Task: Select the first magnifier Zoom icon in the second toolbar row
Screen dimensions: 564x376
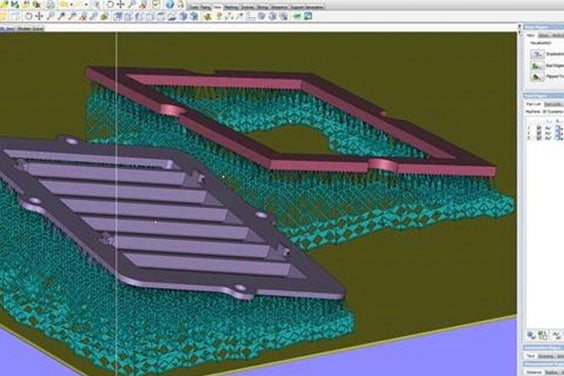Action: [x=50, y=16]
